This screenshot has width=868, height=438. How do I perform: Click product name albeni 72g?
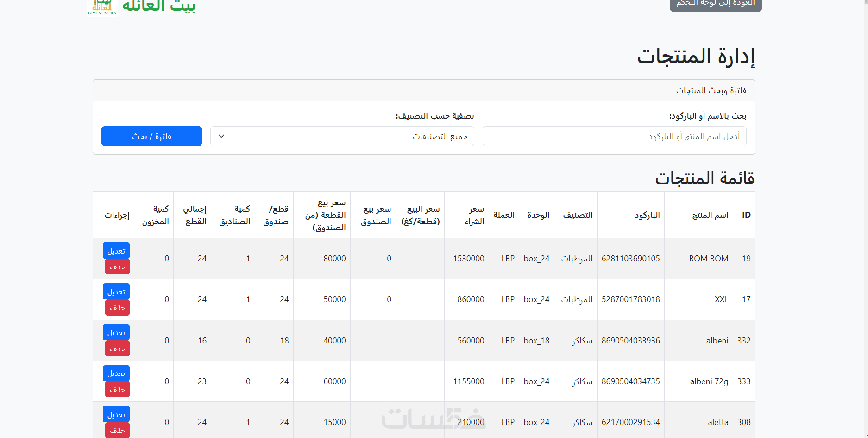click(x=709, y=381)
